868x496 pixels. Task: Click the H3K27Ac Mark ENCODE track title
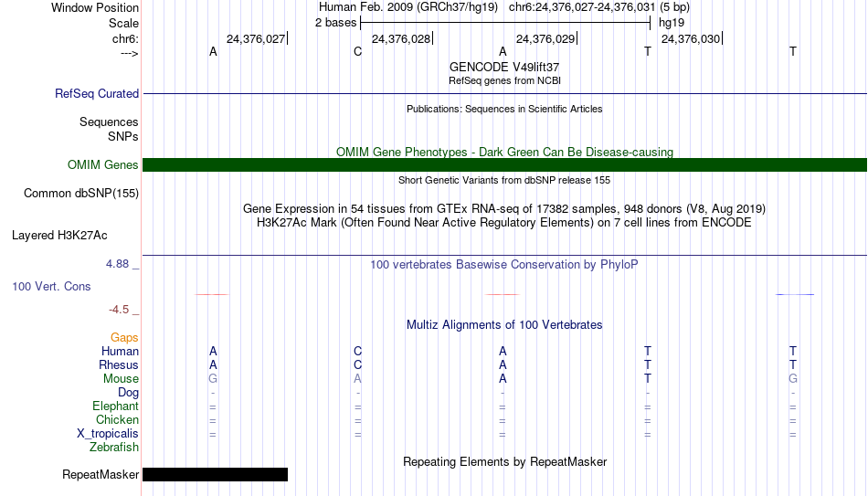point(504,223)
